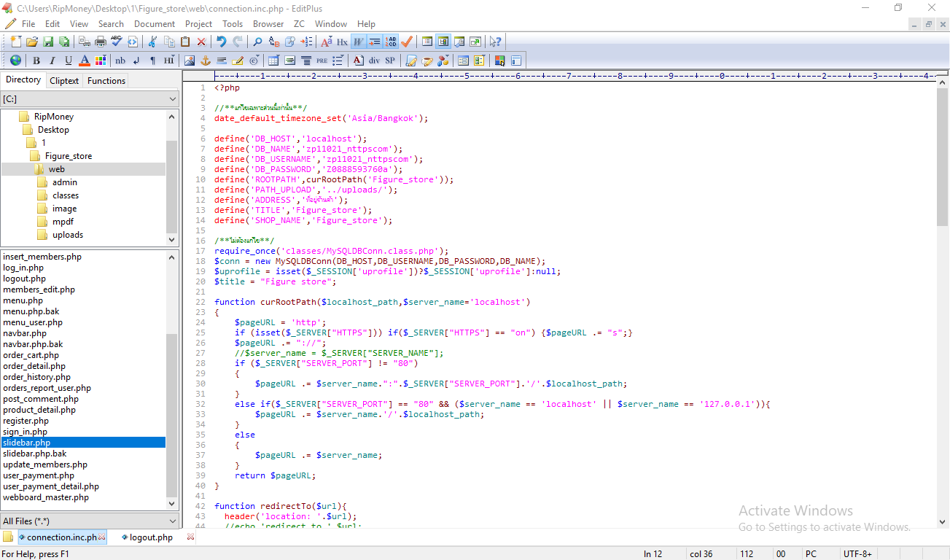Viewport: 950px width, 560px height.
Task: Open the Replace tool icon
Action: coord(273,42)
